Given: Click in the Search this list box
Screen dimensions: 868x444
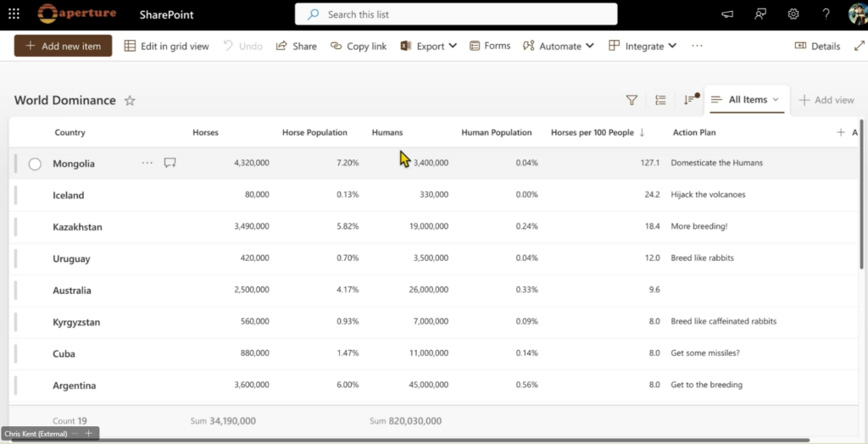Looking at the screenshot, I should [x=456, y=14].
